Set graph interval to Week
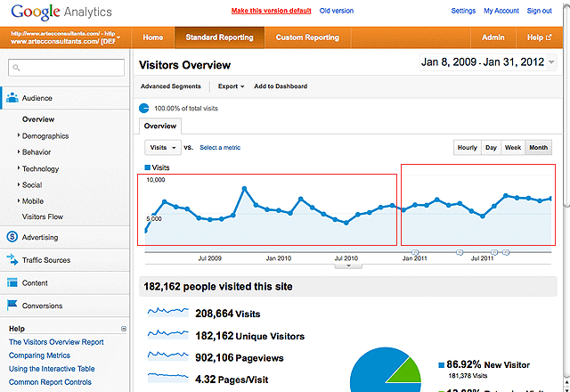The height and width of the screenshot is (392, 570). [x=513, y=147]
